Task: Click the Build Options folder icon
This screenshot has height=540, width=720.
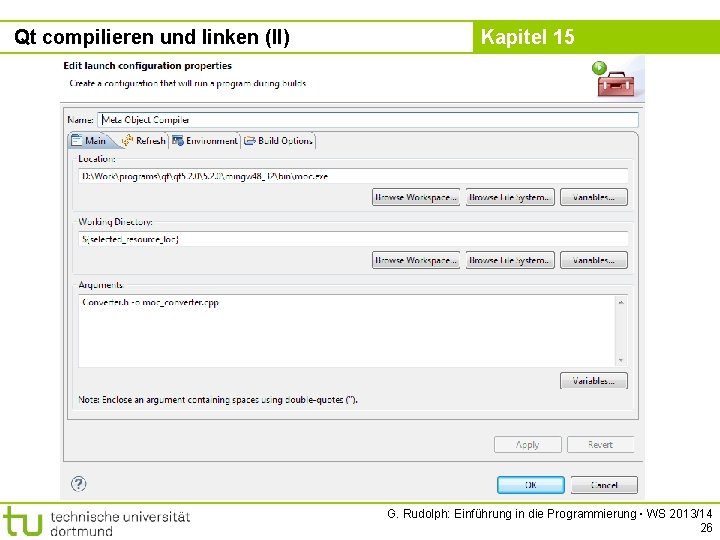Action: click(x=249, y=141)
